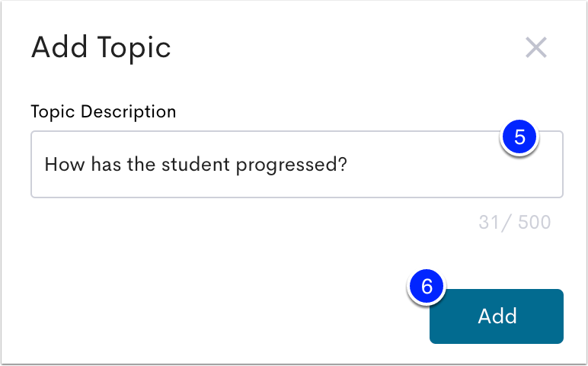Click the Add button
This screenshot has height=366, width=588.
[x=496, y=316]
